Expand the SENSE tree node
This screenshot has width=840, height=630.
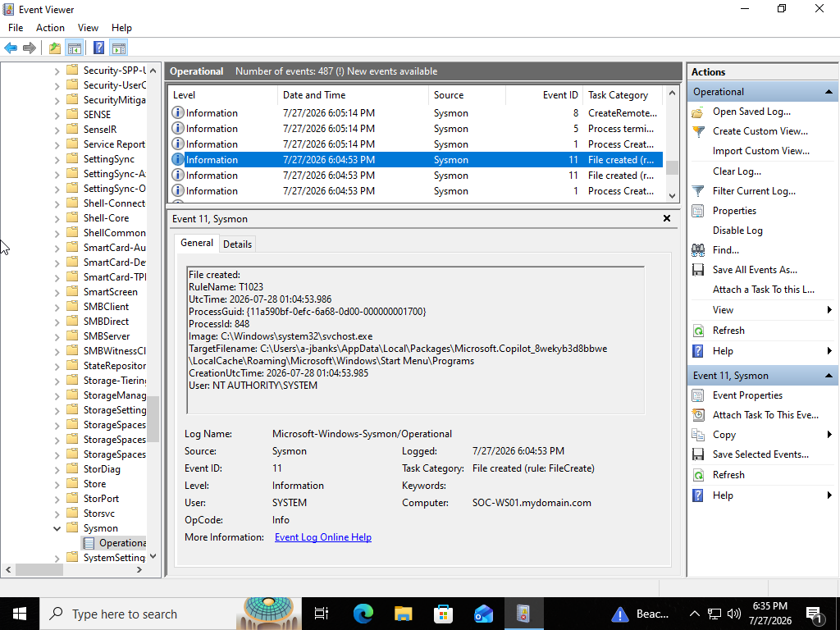tap(57, 115)
